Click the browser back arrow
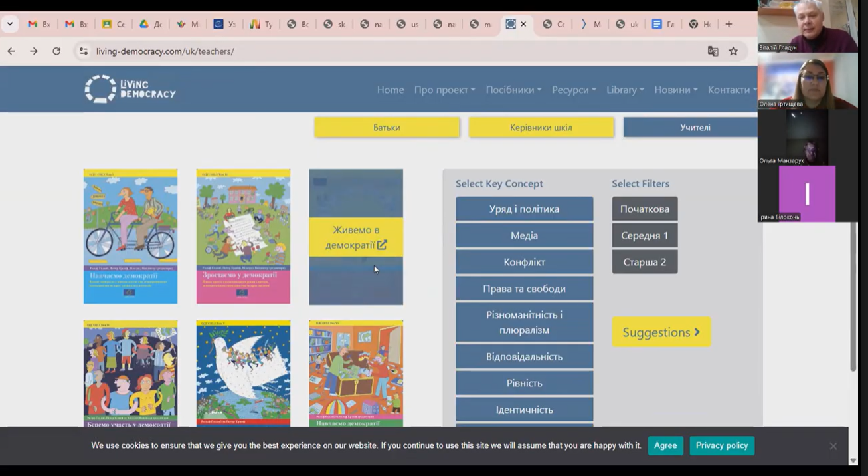Screen dimensions: 868x476 (11, 51)
